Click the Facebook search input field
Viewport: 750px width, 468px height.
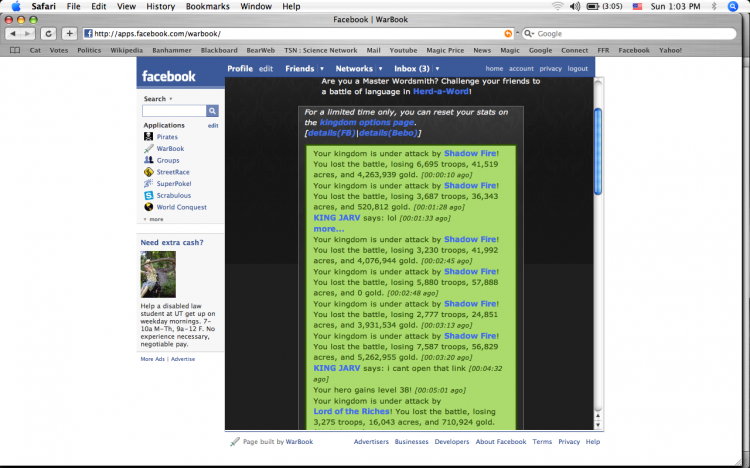pyautogui.click(x=174, y=111)
